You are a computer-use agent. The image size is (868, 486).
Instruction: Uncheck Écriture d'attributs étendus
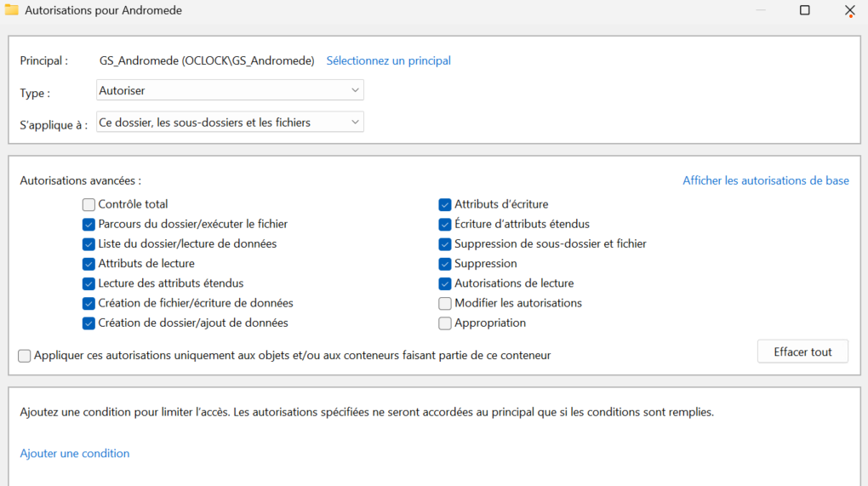click(x=445, y=224)
